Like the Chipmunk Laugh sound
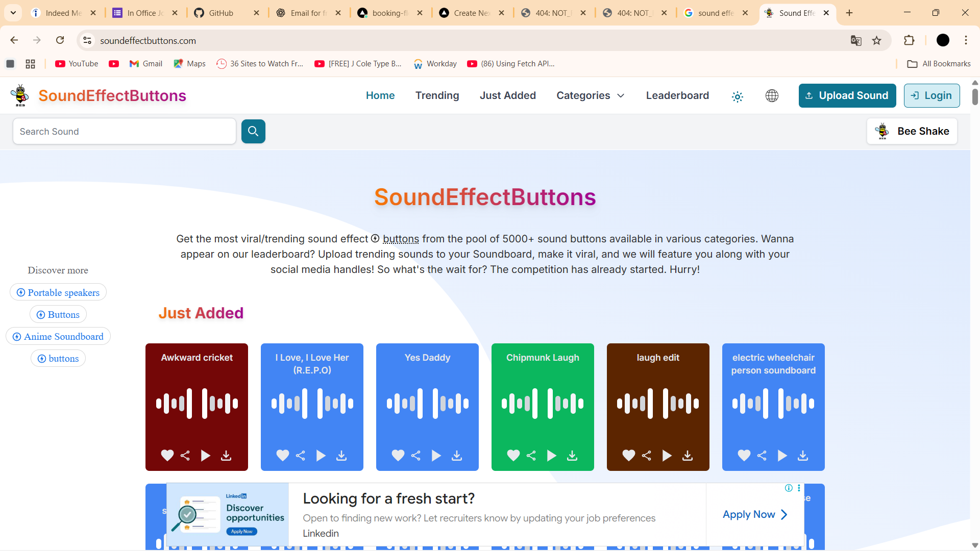This screenshot has height=551, width=980. (x=513, y=455)
